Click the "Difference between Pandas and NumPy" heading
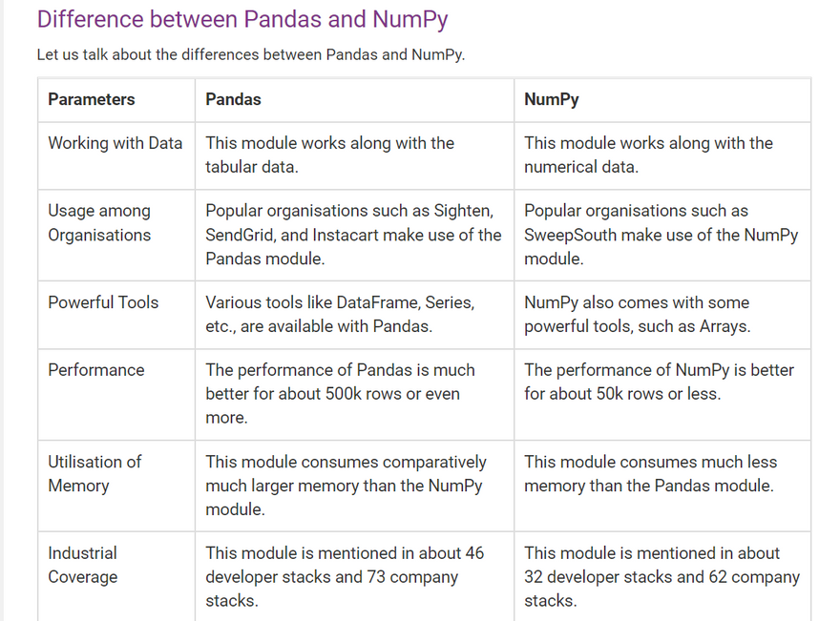 242,20
